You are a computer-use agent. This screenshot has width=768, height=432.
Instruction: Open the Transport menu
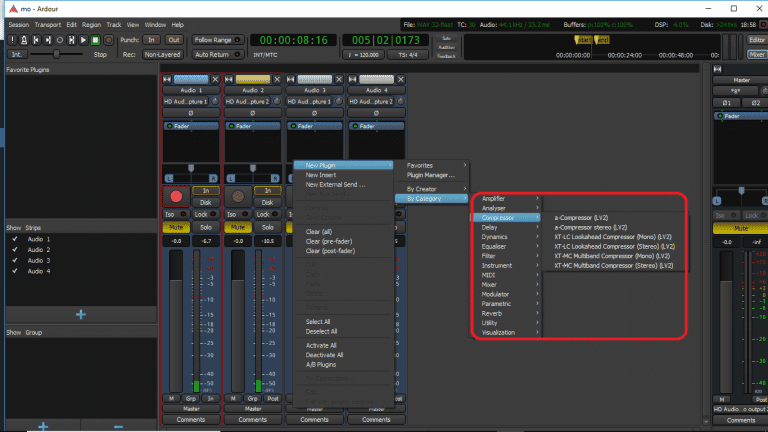coord(48,23)
